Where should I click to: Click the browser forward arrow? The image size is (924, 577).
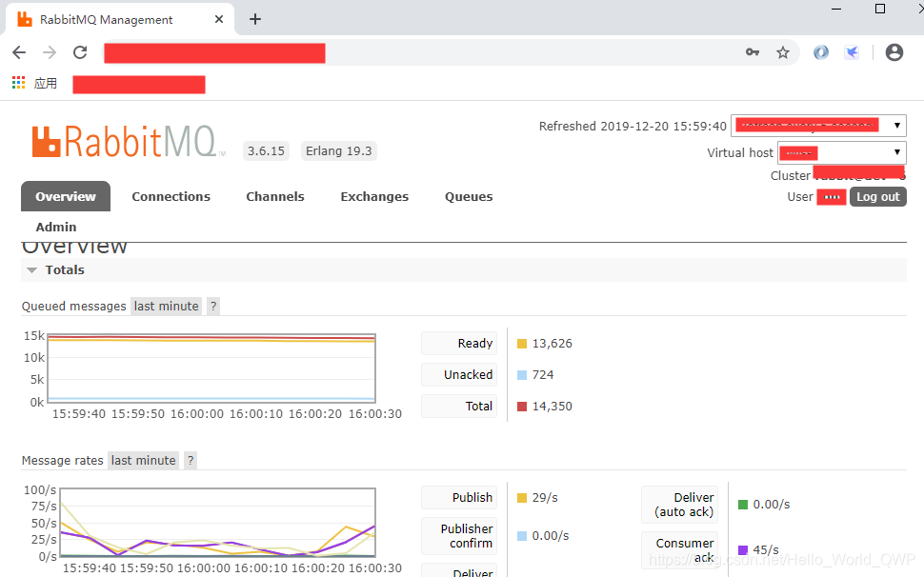pyautogui.click(x=50, y=52)
